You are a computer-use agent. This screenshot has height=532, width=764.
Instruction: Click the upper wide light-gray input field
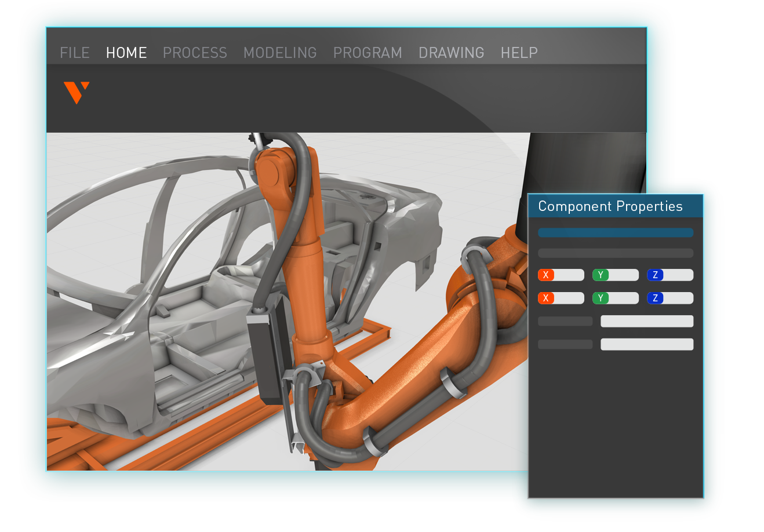647,321
